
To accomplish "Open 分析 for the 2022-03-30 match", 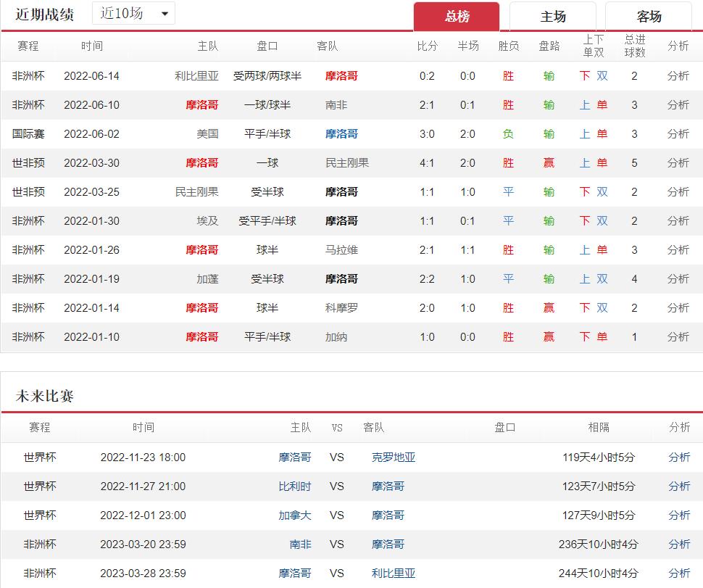I will coord(678,163).
